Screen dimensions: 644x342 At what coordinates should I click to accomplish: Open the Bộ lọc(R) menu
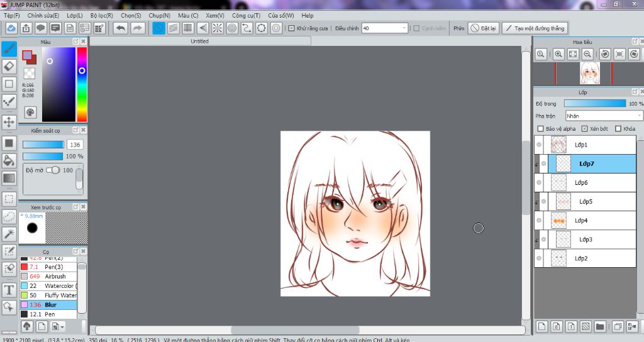[101, 15]
